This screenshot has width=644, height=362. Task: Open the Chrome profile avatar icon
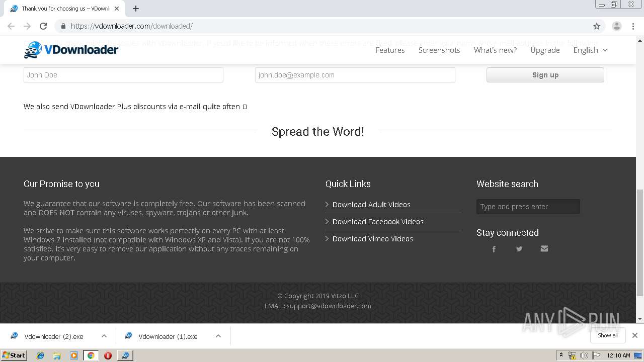(616, 26)
